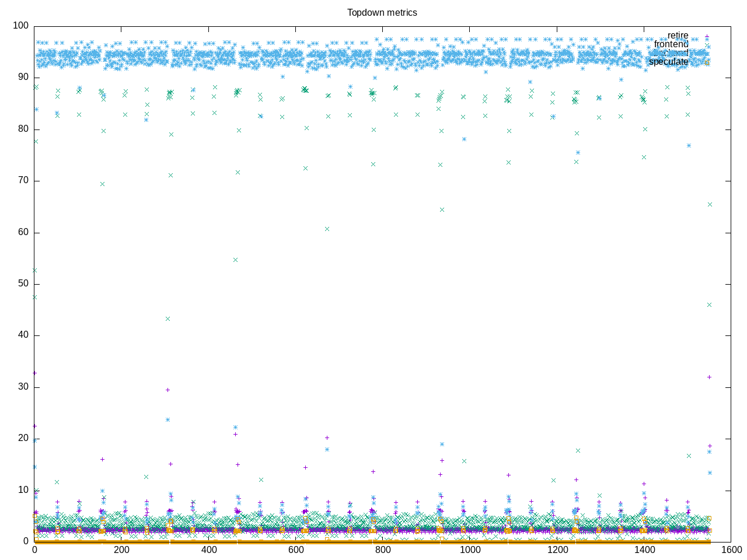Image resolution: width=747 pixels, height=560 pixels.
Task: Click the x-axis label 1400
Action: [644, 550]
